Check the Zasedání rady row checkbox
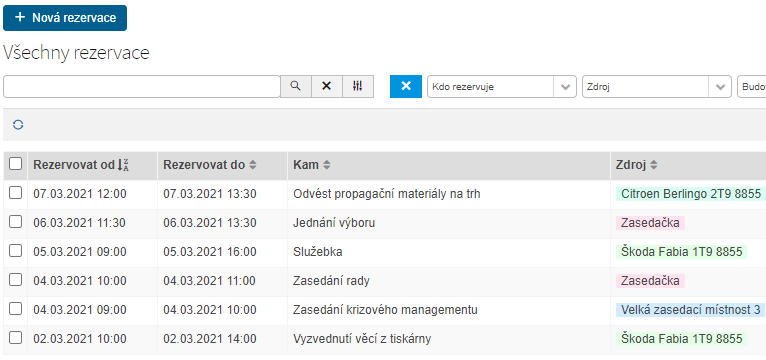 [16, 279]
